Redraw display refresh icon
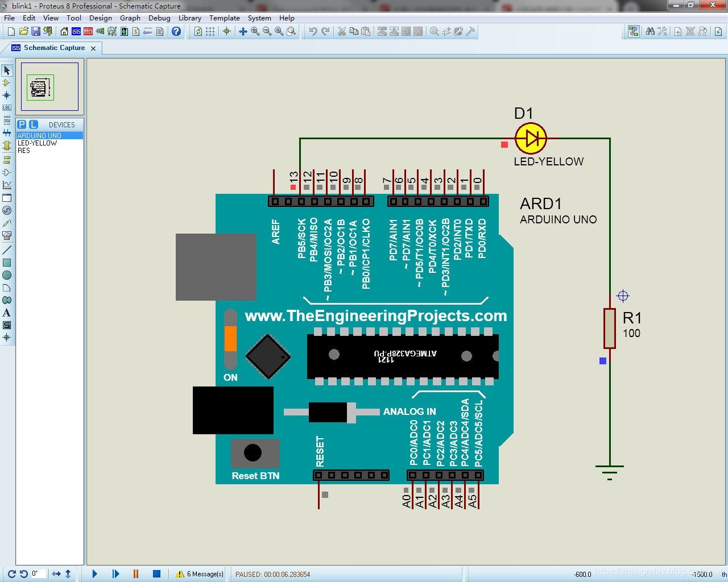 coord(198,31)
